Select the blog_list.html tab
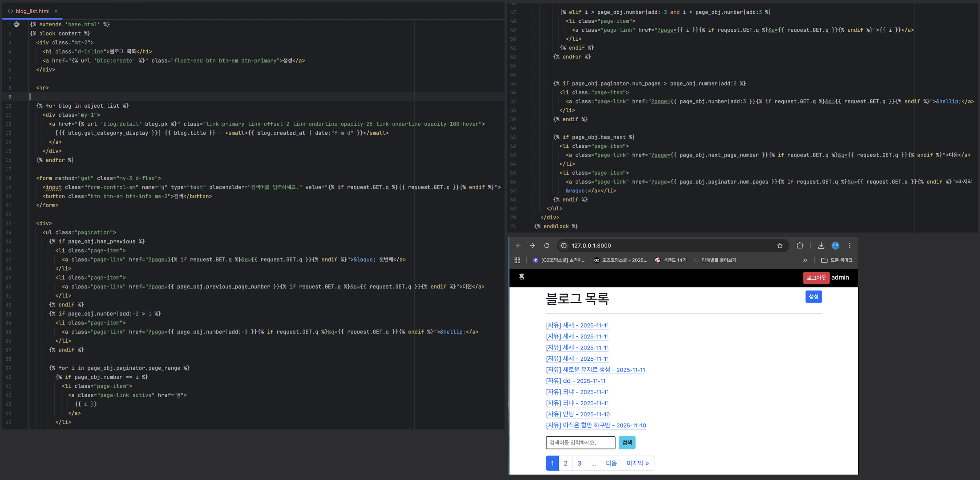 32,11
